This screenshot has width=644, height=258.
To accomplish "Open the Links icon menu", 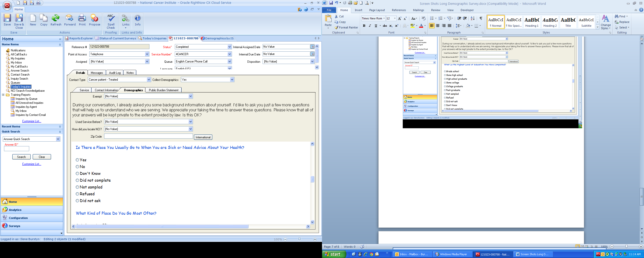I will [126, 21].
